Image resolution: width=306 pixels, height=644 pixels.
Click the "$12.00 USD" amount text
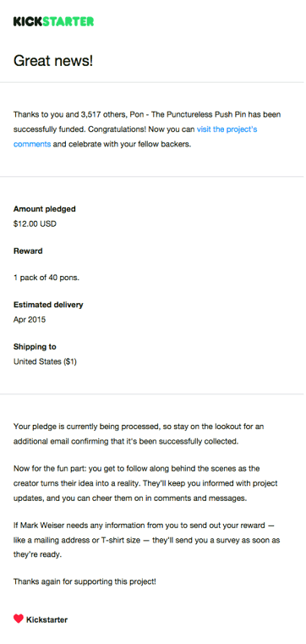(35, 224)
